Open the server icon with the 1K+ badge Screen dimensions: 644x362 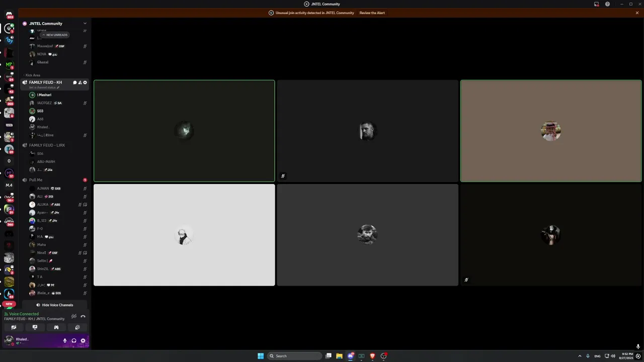(9, 197)
